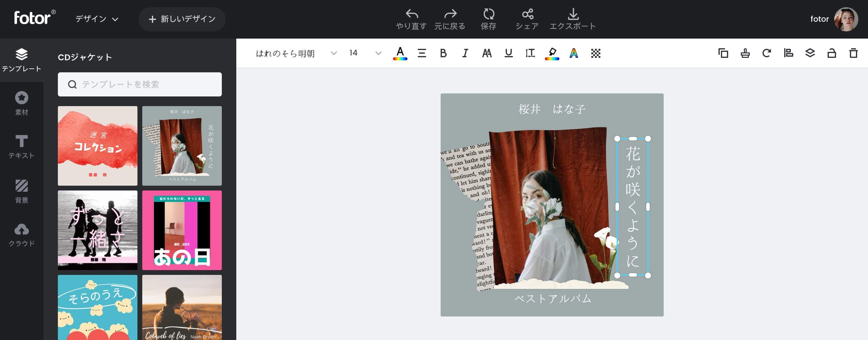Open line spacing settings
The width and height of the screenshot is (868, 340).
[530, 53]
